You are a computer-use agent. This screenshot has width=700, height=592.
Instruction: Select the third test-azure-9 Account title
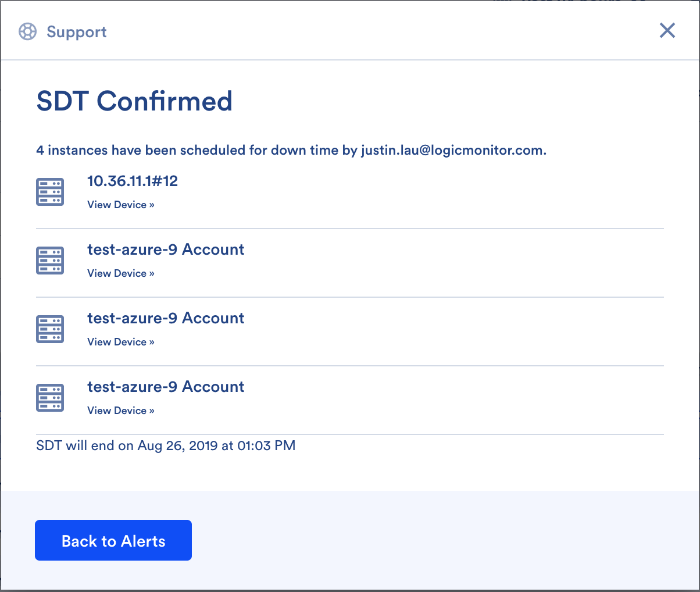click(166, 387)
